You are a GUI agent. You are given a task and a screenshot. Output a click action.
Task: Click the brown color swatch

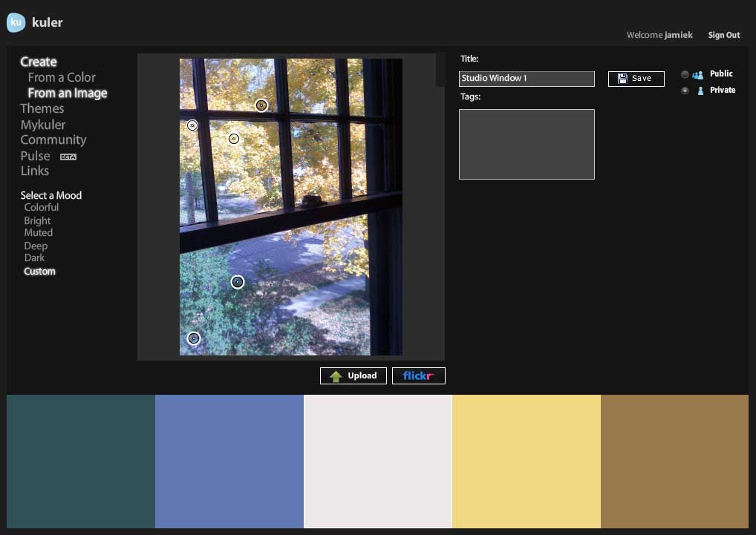click(674, 462)
